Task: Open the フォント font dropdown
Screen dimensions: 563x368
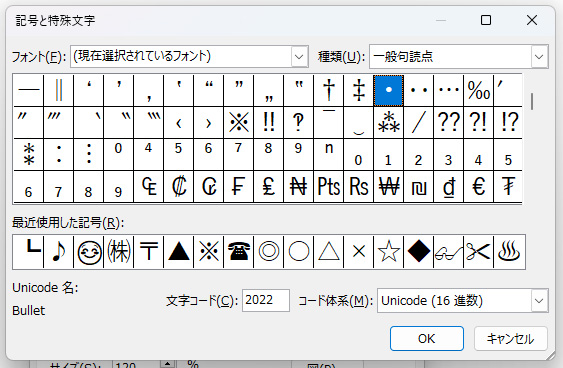Action: pyautogui.click(x=299, y=56)
